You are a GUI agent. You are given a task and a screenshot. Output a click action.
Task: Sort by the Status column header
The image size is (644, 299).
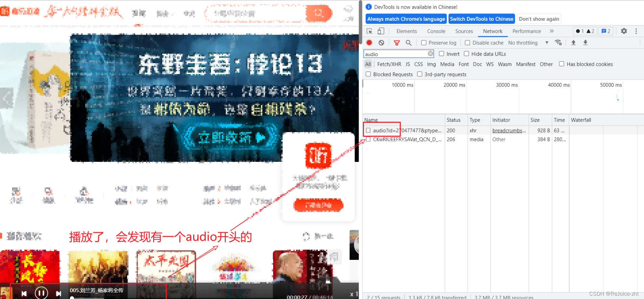[x=456, y=120]
